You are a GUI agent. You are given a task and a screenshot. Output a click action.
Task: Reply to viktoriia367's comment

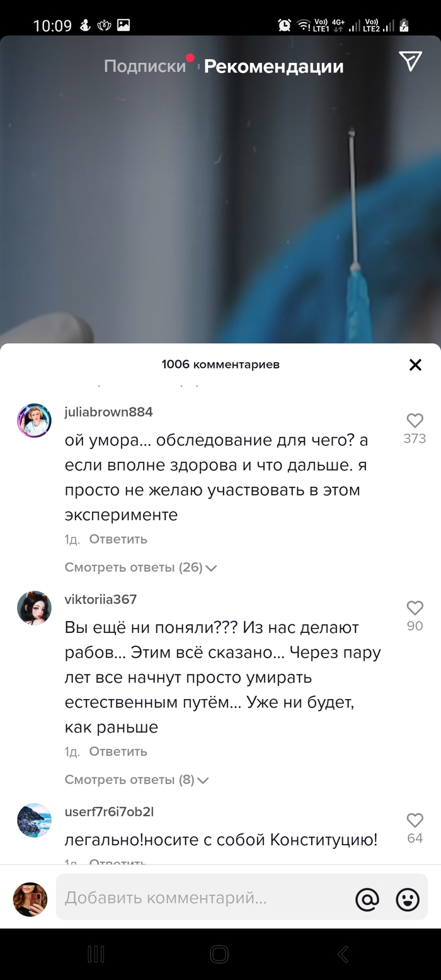pyautogui.click(x=118, y=751)
